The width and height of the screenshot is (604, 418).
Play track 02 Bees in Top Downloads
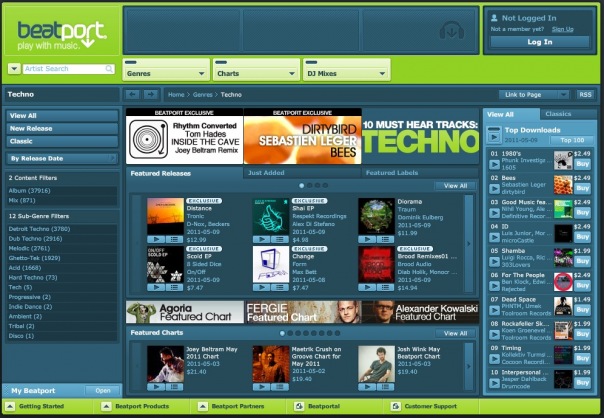pyautogui.click(x=494, y=189)
